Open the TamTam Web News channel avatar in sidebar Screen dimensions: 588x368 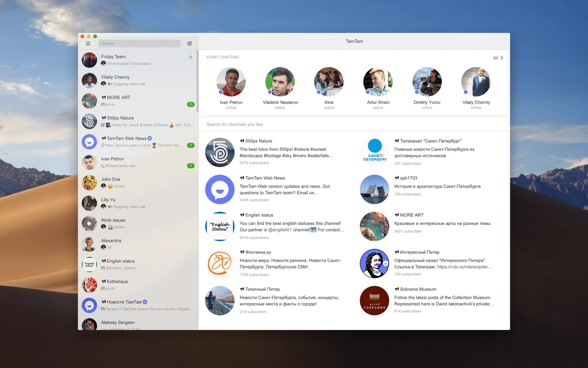click(89, 142)
